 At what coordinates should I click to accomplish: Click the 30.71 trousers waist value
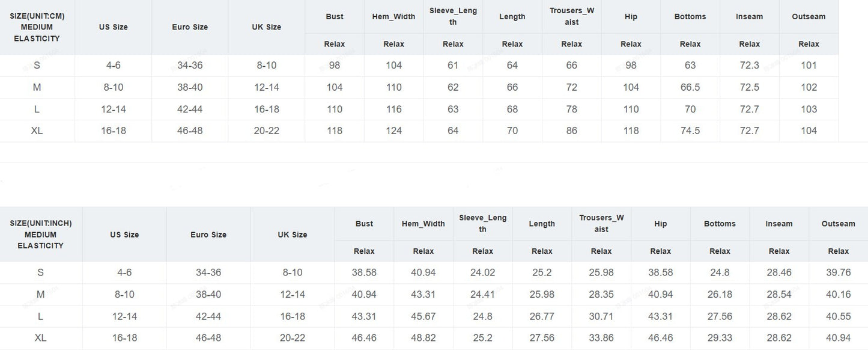click(x=601, y=316)
